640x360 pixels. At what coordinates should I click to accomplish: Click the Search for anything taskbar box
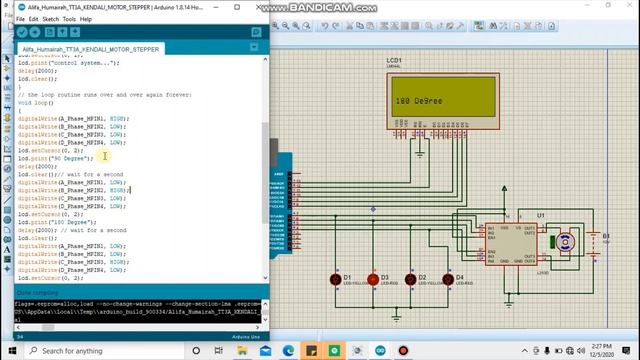pos(104,351)
